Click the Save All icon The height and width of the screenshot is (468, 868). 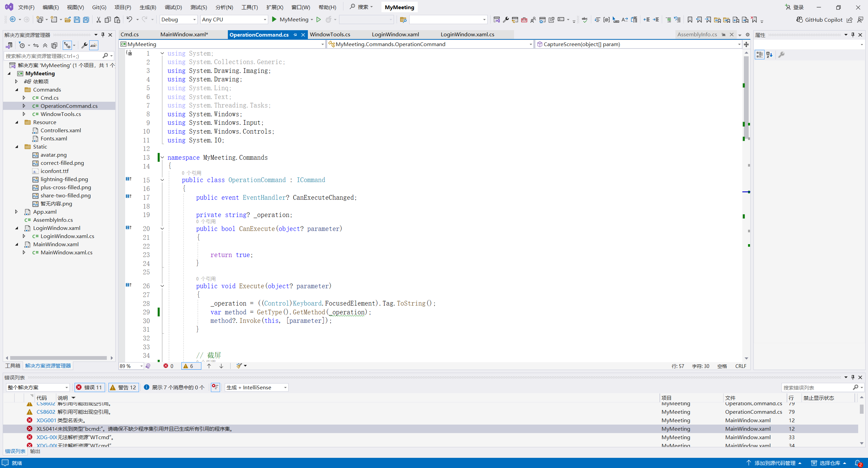tap(86, 19)
